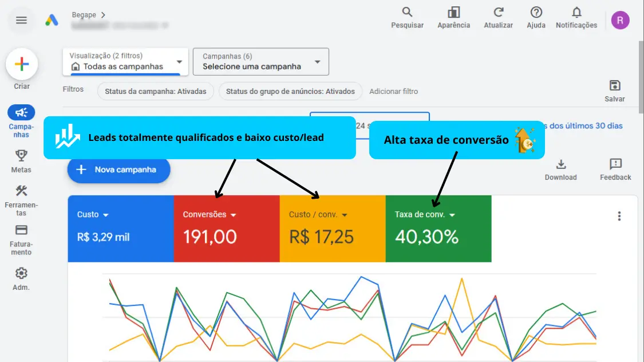The width and height of the screenshot is (644, 362).
Task: Open the Ajuda help icon
Action: [536, 13]
